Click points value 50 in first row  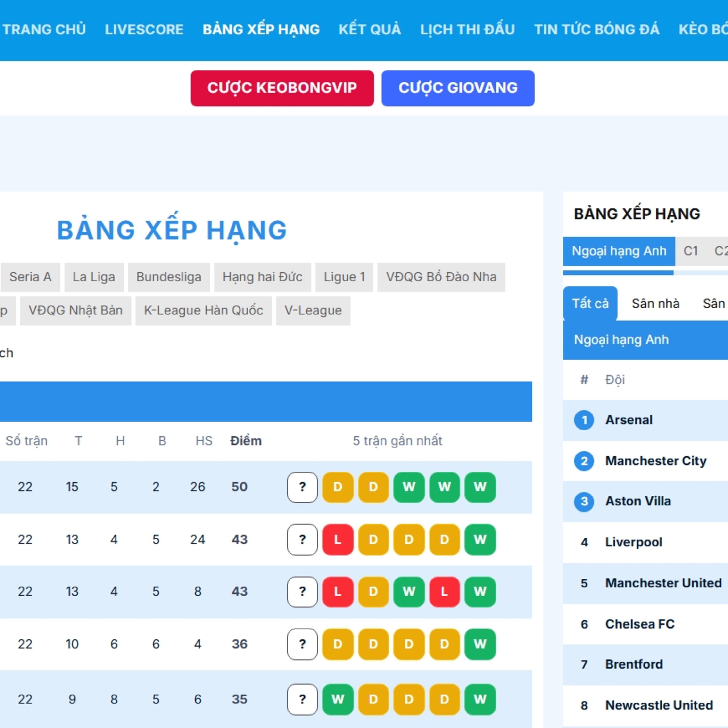coord(239,487)
